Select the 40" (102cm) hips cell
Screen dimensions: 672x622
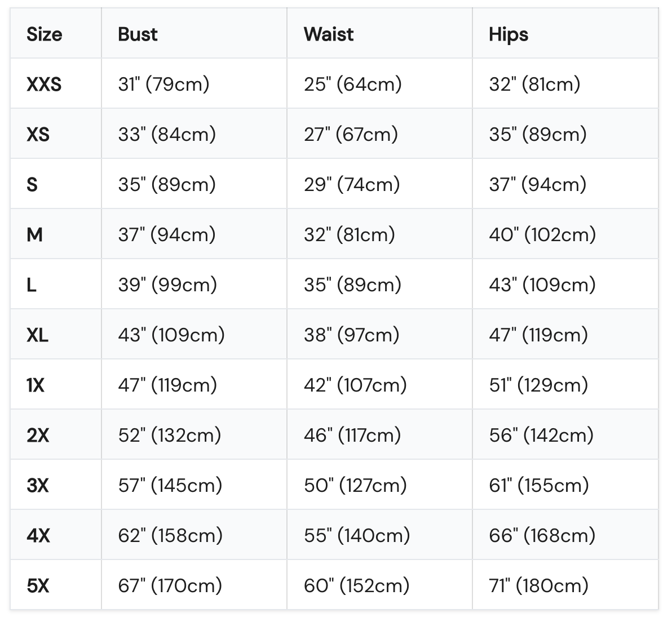[542, 235]
